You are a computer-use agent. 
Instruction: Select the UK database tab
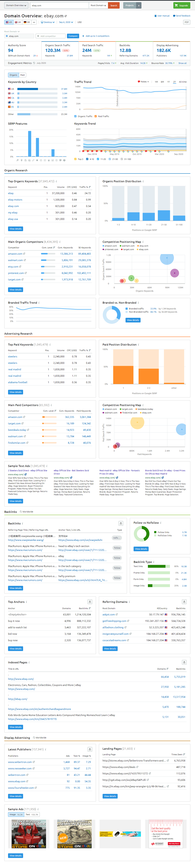(x=18, y=22)
